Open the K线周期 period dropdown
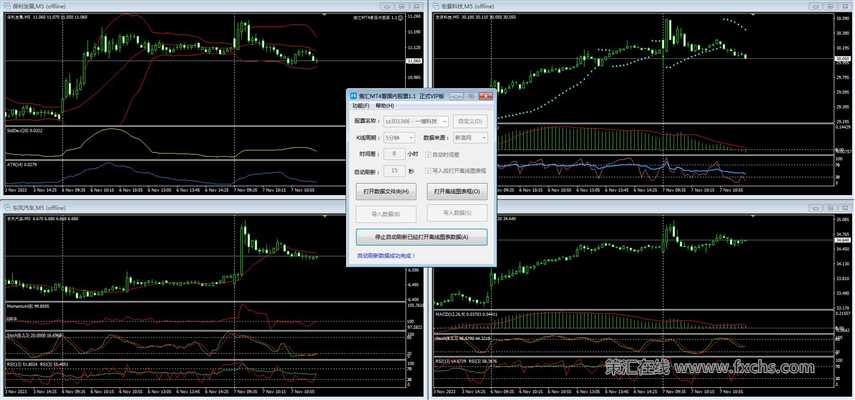 tap(400, 138)
